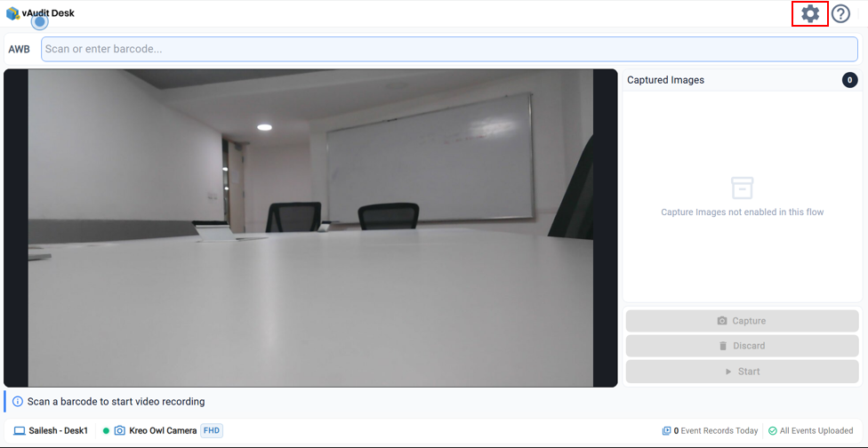Click the empty archive box placeholder icon
This screenshot has height=448, width=868.
[x=743, y=188]
